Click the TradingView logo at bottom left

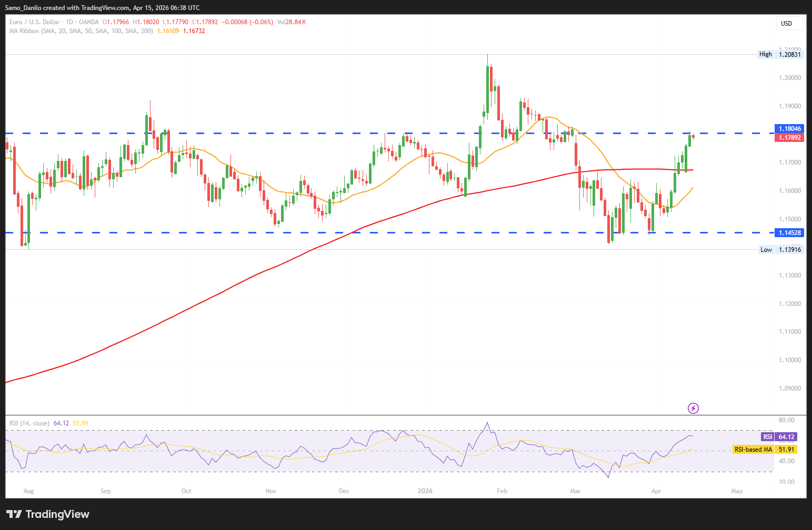(48, 514)
